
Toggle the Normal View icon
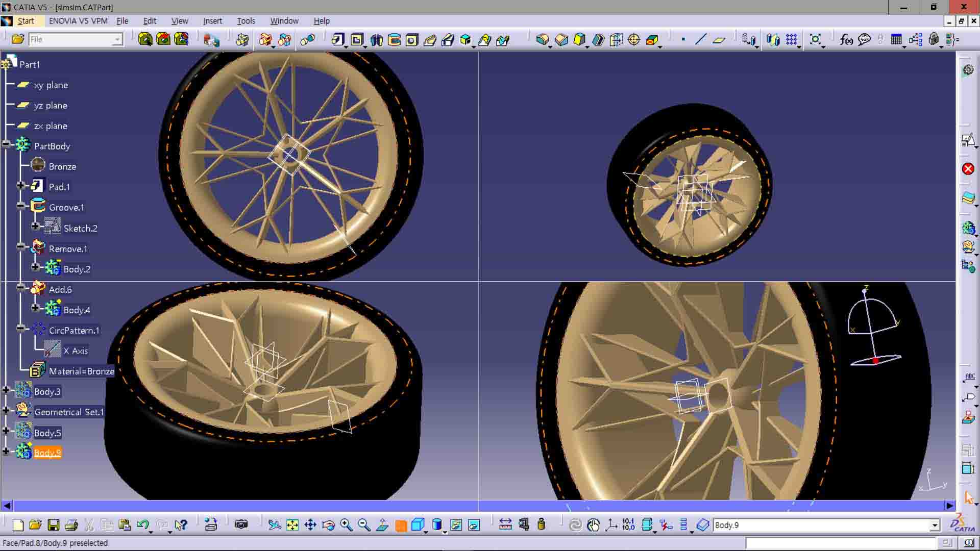[x=382, y=524]
